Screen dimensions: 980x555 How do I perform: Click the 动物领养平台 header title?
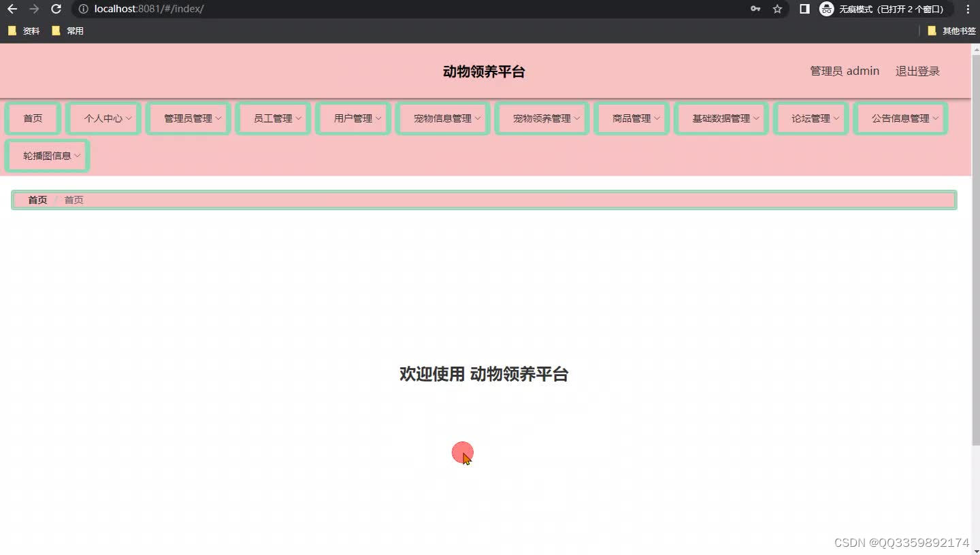coord(484,71)
